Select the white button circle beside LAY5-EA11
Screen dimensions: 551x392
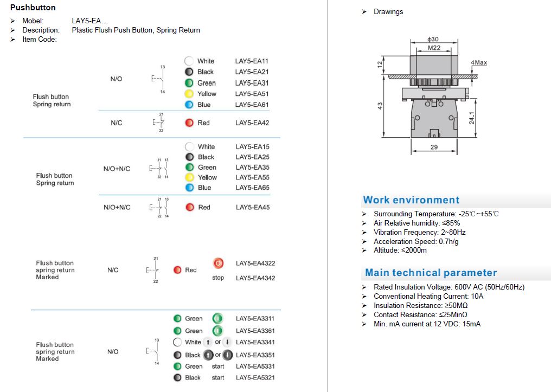(189, 61)
